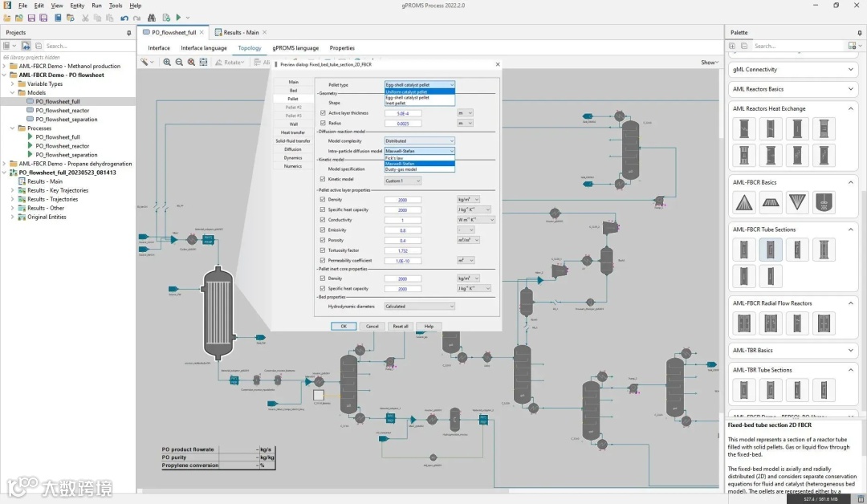The width and height of the screenshot is (867, 504).
Task: Click the Cut scissors icon
Action: [85, 18]
